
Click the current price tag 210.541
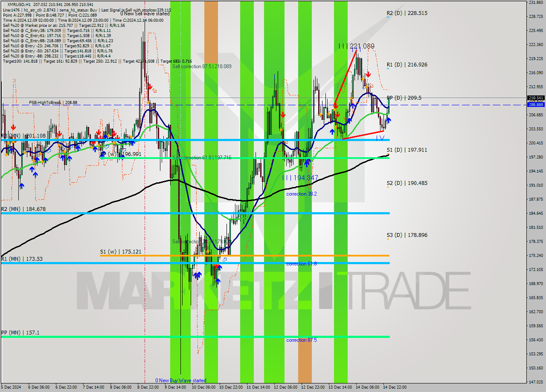(536, 98)
